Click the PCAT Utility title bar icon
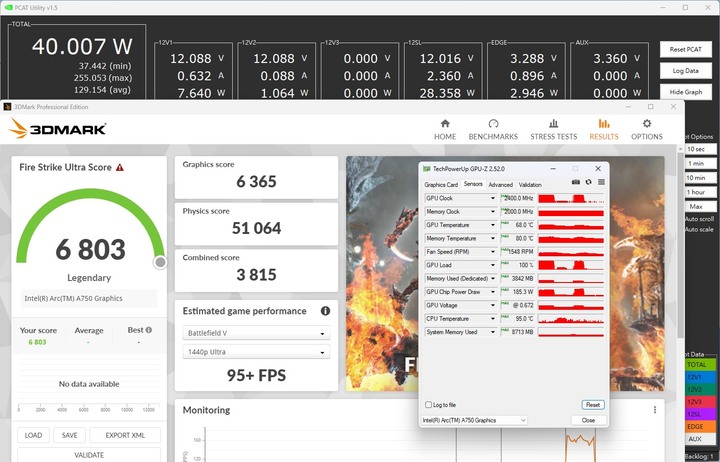The image size is (720, 462). (x=8, y=7)
